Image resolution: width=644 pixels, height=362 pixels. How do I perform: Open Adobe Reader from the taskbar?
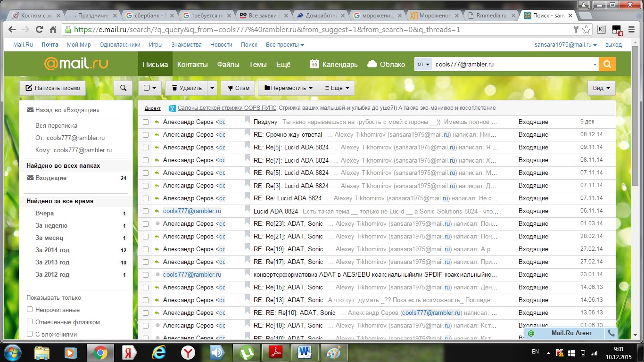[x=275, y=352]
